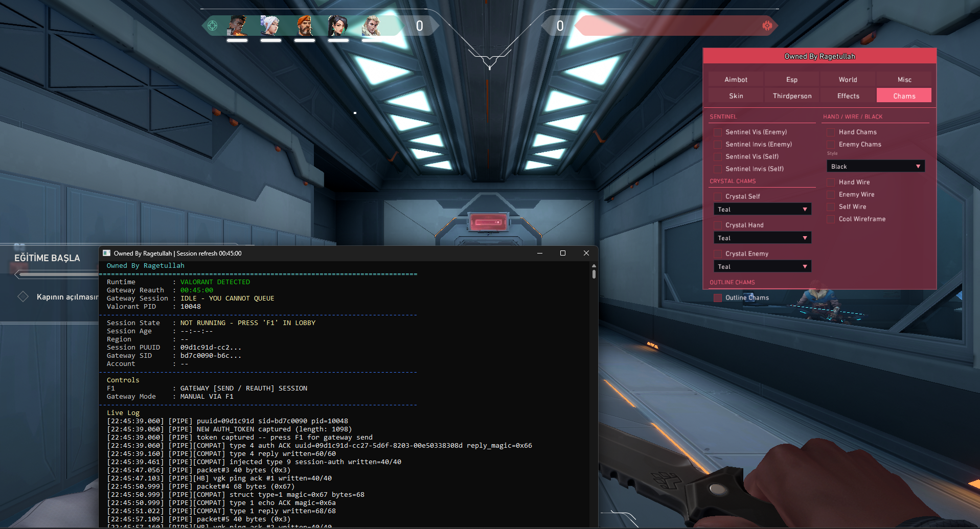
Task: Click the VALORANT DETECTED runtime status text
Action: point(215,282)
